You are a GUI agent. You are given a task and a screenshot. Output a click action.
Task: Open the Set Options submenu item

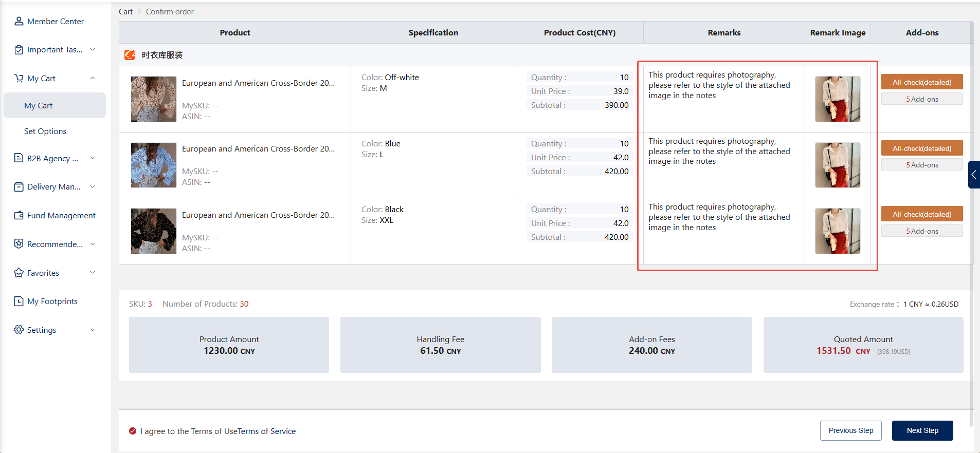45,131
